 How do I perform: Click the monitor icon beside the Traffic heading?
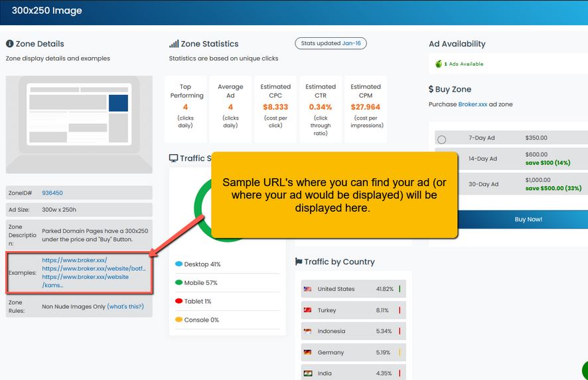point(174,159)
